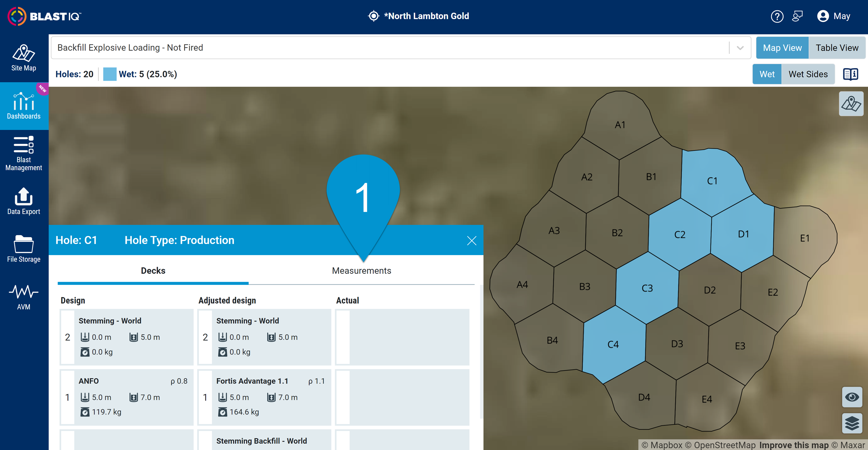
Task: Click the help question mark icon
Action: [777, 16]
